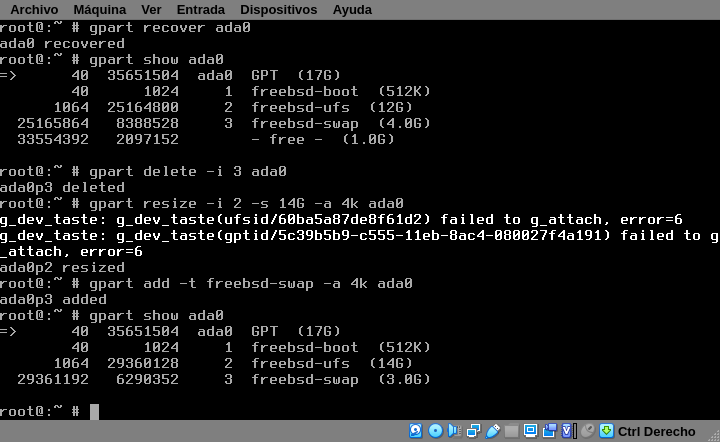Click the sector value 29361192

click(53, 380)
